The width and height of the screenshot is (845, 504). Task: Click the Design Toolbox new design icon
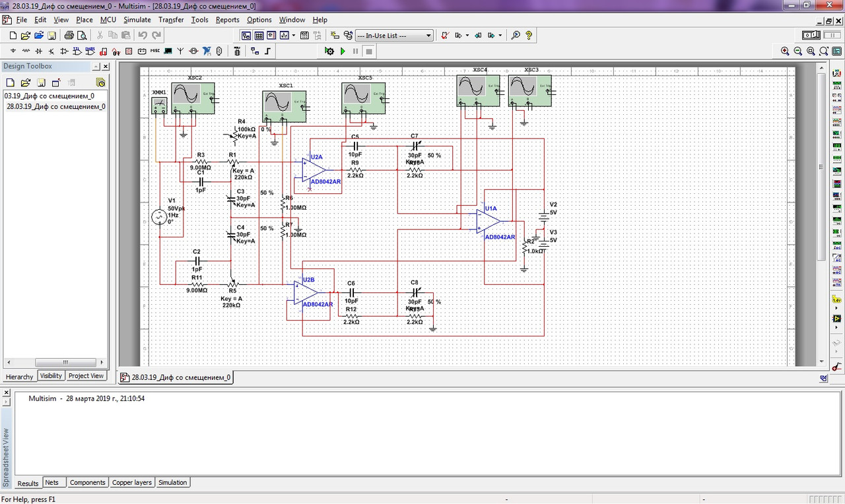[11, 82]
